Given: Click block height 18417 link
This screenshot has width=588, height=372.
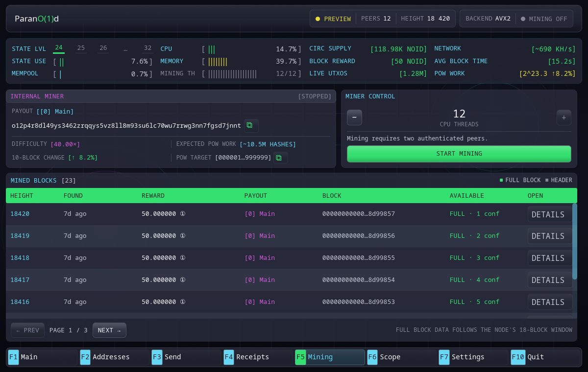Looking at the screenshot, I should pyautogui.click(x=20, y=280).
